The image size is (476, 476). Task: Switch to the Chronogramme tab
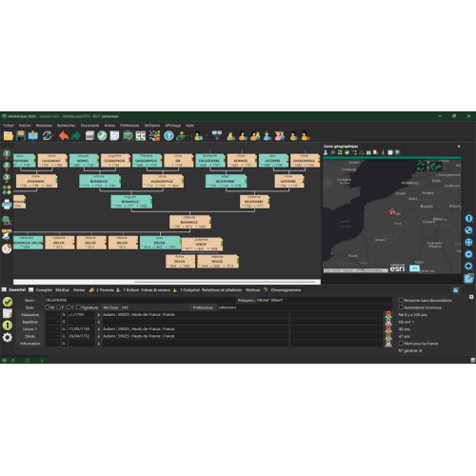(x=286, y=289)
